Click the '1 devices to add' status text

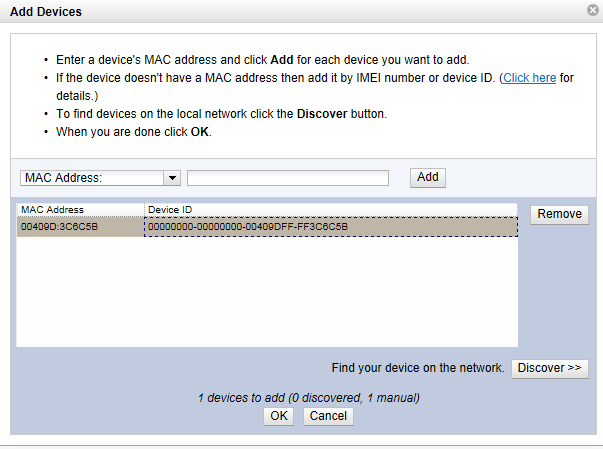pyautogui.click(x=308, y=398)
